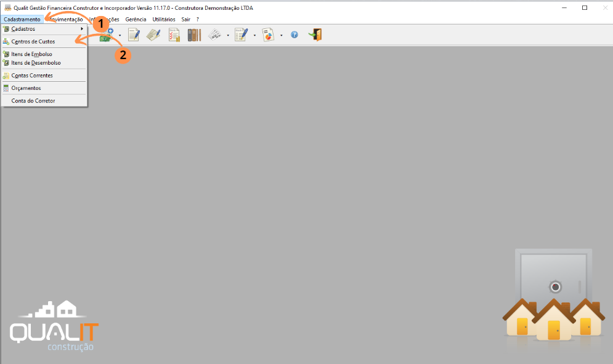This screenshot has width=613, height=364.
Task: Click the form with blue pen icon
Action: click(242, 34)
